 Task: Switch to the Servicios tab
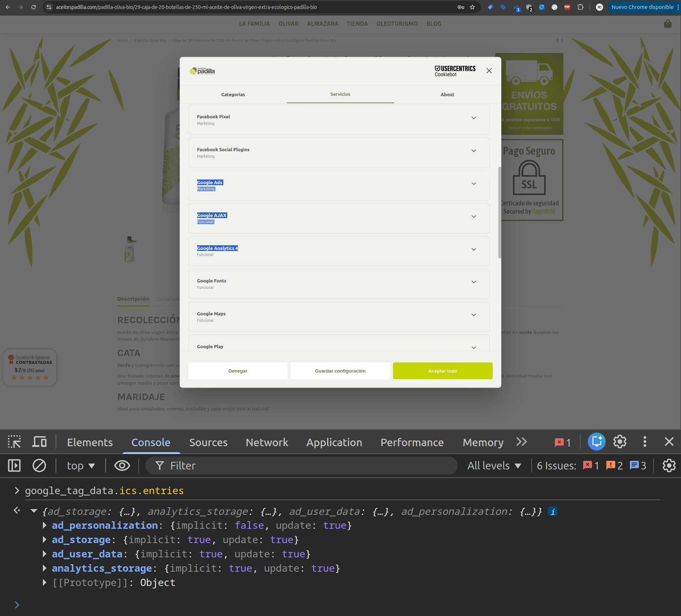pyautogui.click(x=340, y=94)
